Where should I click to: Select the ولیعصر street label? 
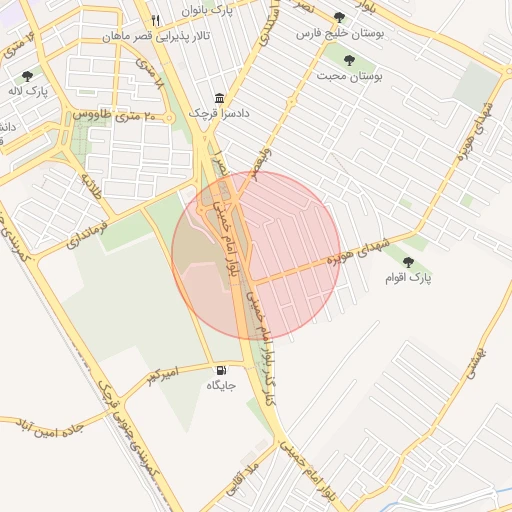point(262,164)
